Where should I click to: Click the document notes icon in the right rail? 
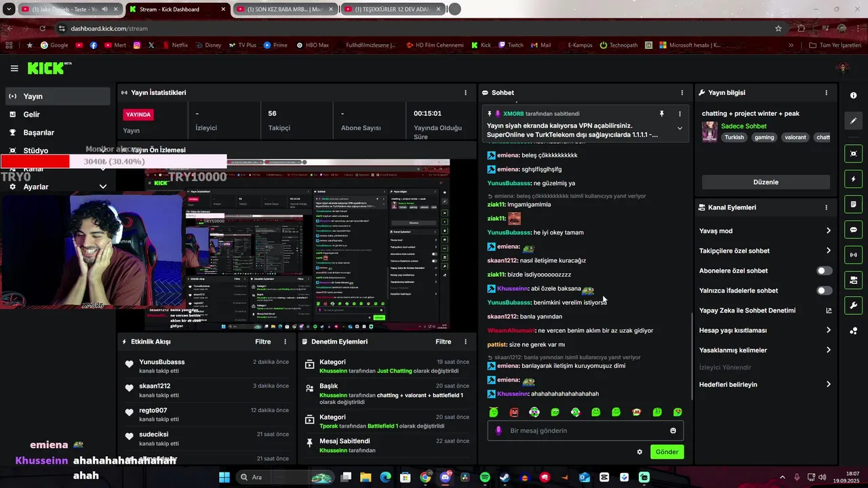853,205
